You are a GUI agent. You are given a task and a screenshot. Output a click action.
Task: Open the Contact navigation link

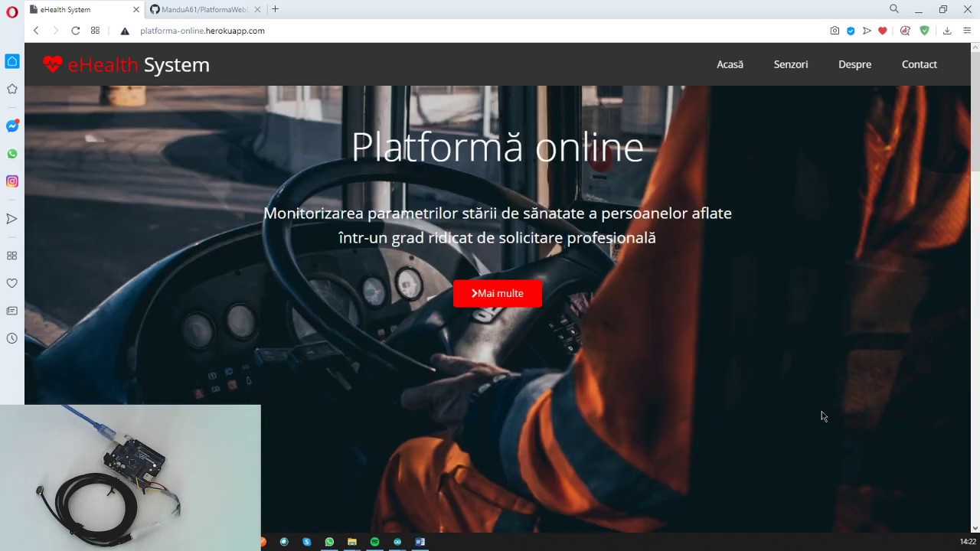[x=920, y=64]
